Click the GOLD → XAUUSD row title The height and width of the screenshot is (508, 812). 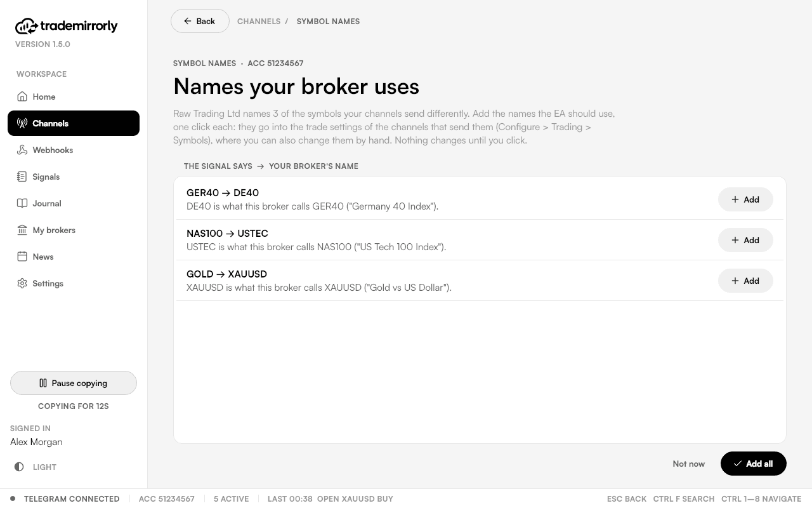226,274
